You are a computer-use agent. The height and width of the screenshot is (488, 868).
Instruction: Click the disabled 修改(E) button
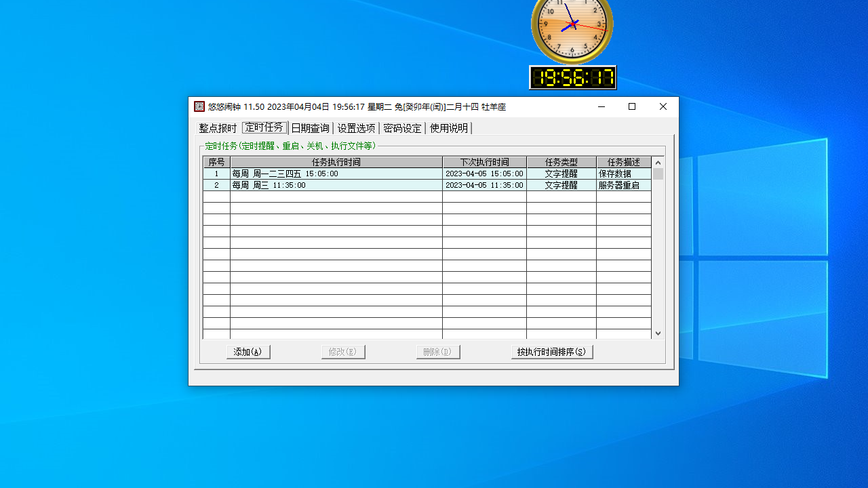tap(342, 352)
